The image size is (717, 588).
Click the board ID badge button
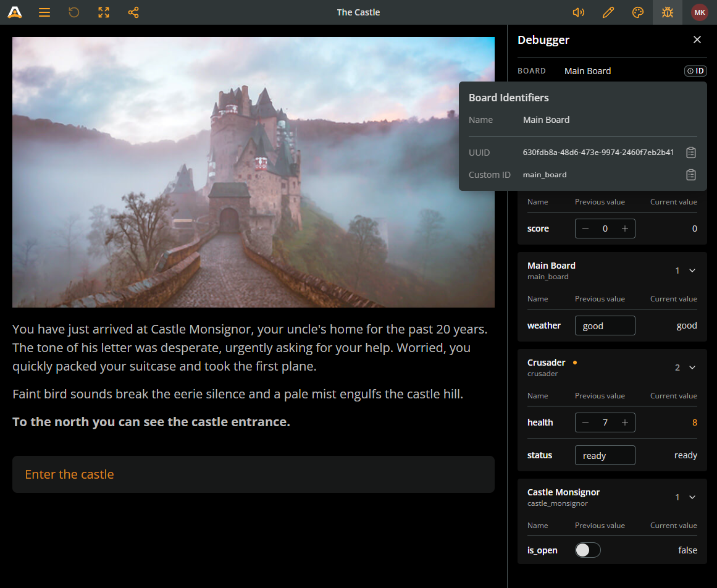pos(695,71)
